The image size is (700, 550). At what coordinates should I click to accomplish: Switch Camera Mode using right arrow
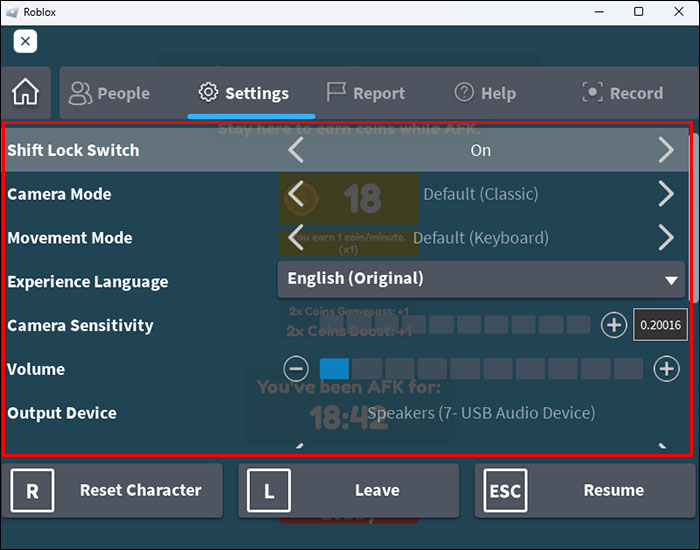pyautogui.click(x=666, y=194)
